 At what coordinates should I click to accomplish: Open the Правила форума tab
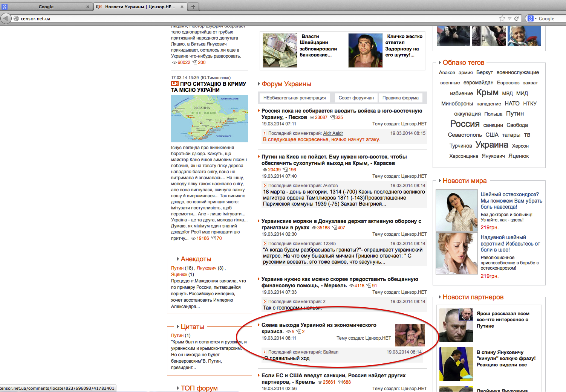point(401,98)
